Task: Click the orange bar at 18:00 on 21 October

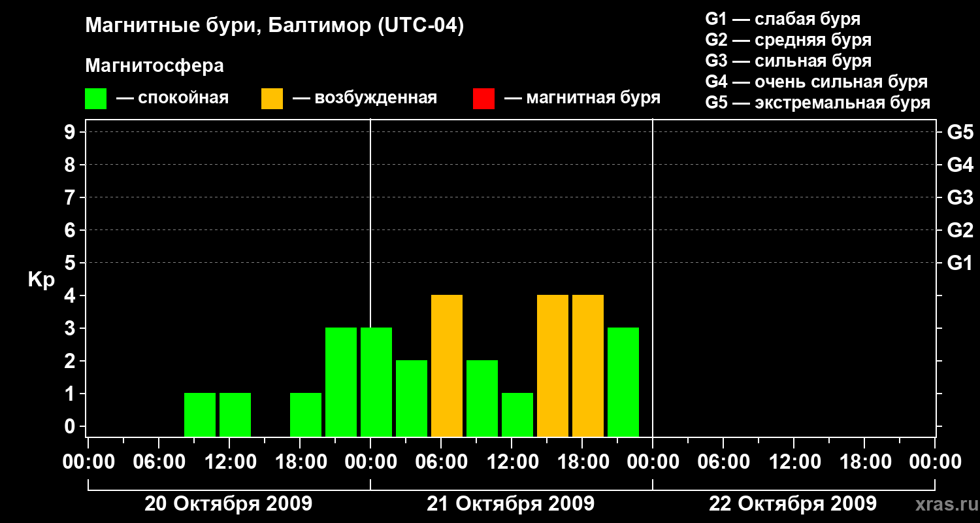Action: click(588, 365)
